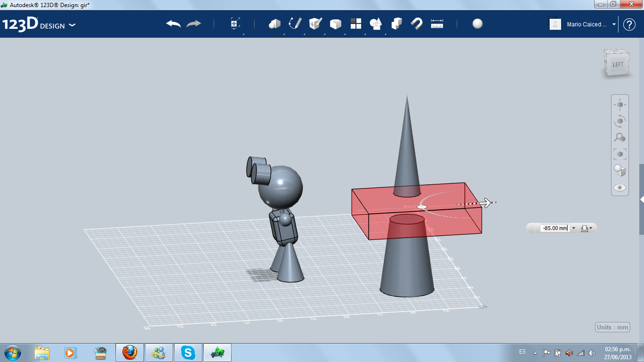Click the Fit view navigation icon
Viewport: 644px width, 362px height.
[619, 154]
